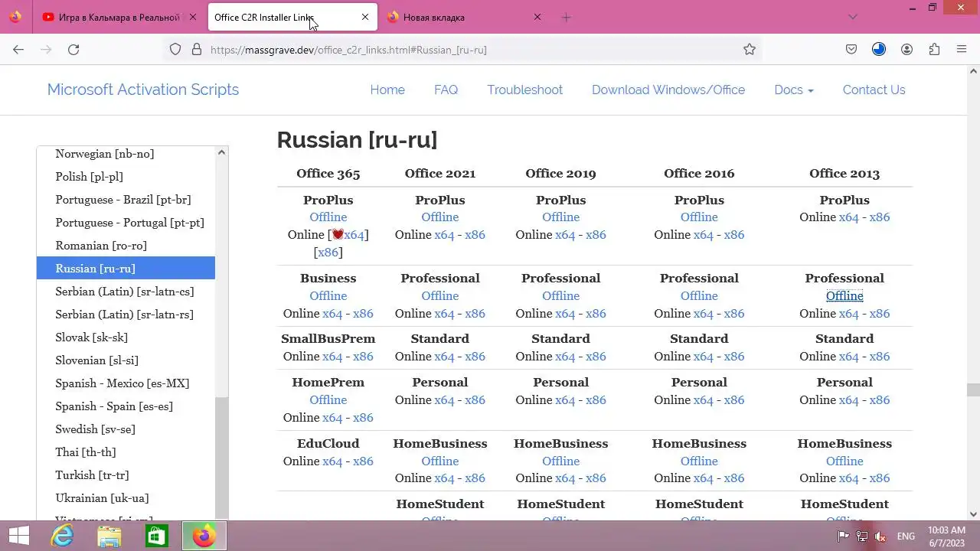Click Office 2013 Professional Offline link

pos(844,296)
